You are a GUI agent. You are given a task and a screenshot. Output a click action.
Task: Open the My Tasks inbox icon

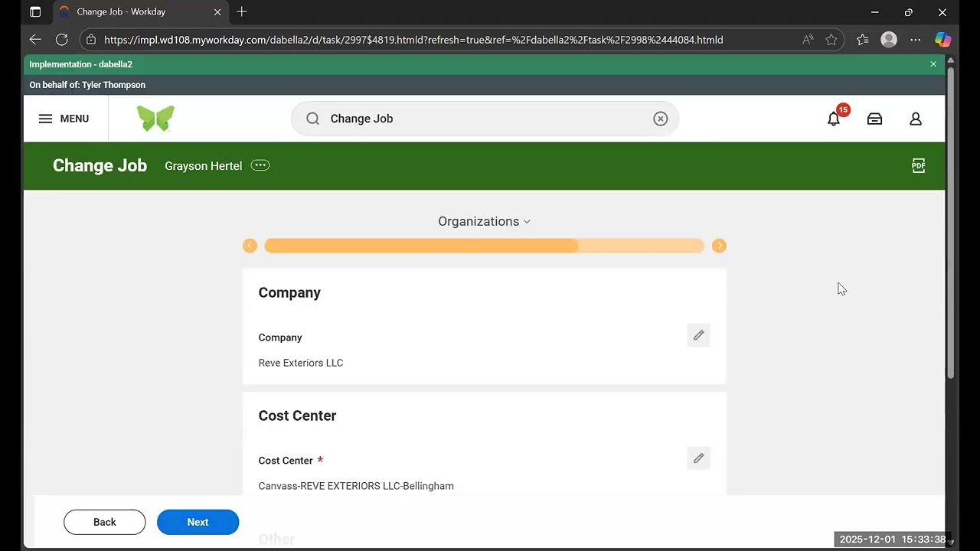(x=874, y=119)
